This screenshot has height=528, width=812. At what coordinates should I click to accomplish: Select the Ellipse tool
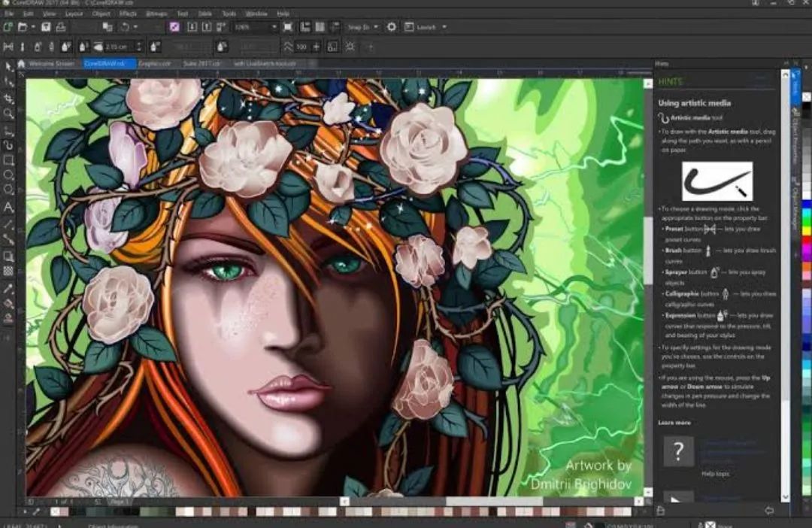coord(9,175)
